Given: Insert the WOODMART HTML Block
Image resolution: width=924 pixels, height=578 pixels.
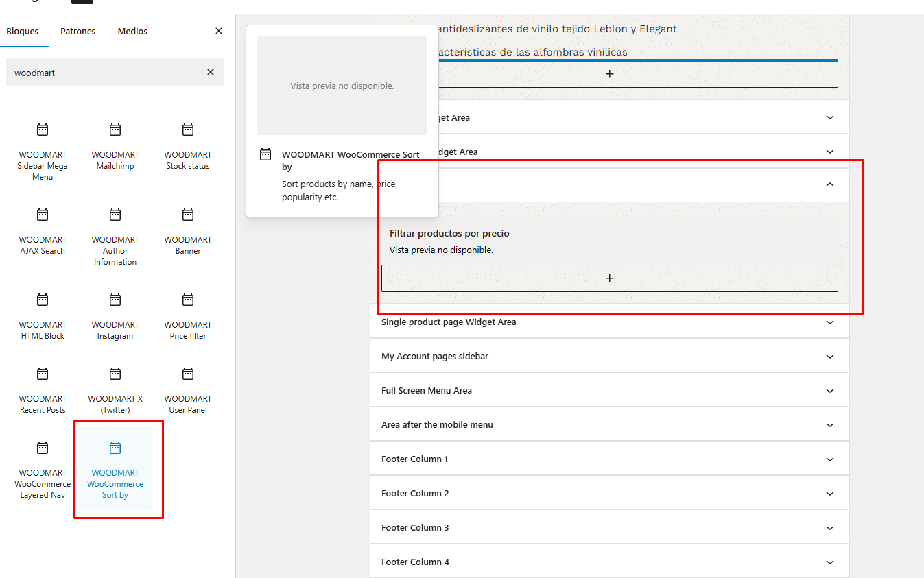Looking at the screenshot, I should [x=43, y=315].
